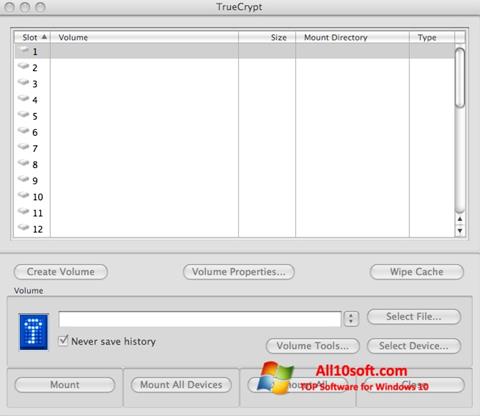Click the blue TrueCrypt logo icon
Screen dimensions: 480x416
click(x=34, y=332)
